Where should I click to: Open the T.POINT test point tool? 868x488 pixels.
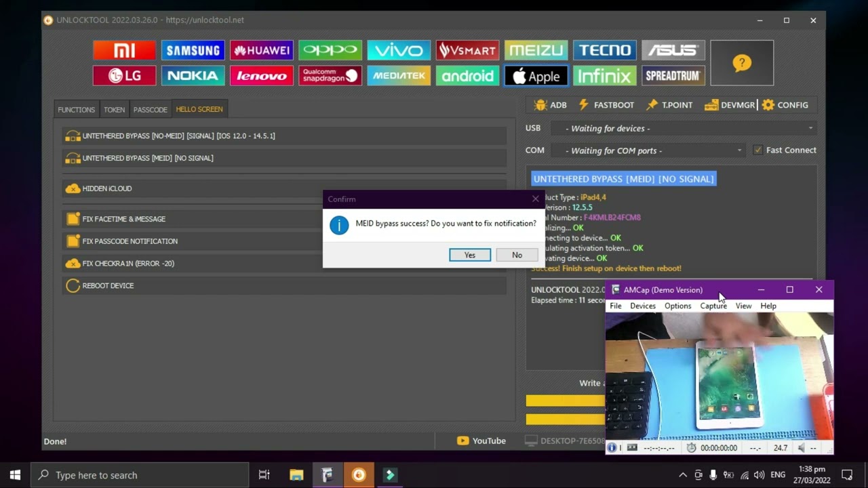coord(669,105)
